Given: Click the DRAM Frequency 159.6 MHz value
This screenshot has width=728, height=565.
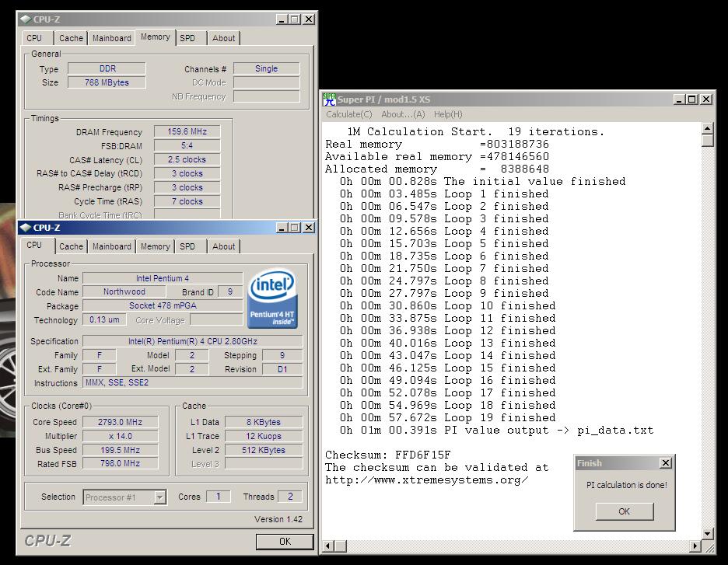Looking at the screenshot, I should tap(187, 132).
